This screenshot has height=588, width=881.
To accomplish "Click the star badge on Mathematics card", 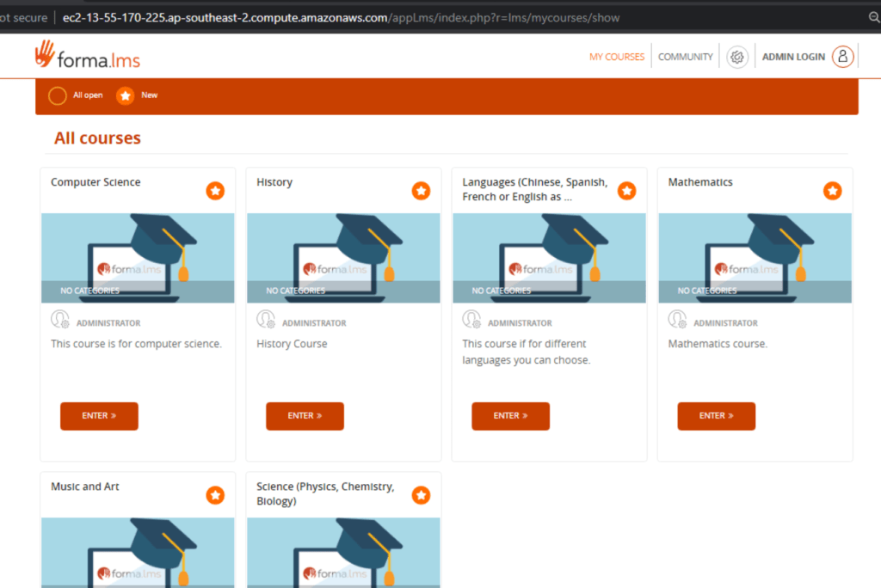I will (832, 191).
